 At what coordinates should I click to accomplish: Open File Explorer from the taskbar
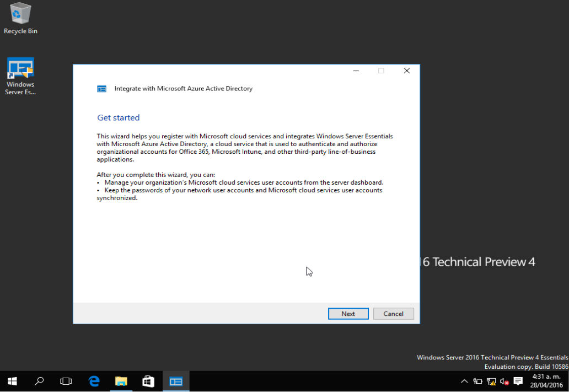tap(121, 381)
